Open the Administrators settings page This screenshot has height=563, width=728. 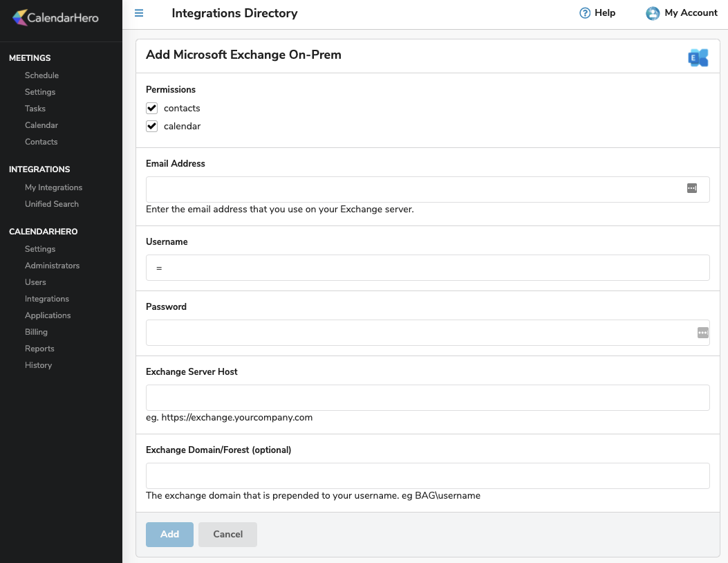click(52, 265)
